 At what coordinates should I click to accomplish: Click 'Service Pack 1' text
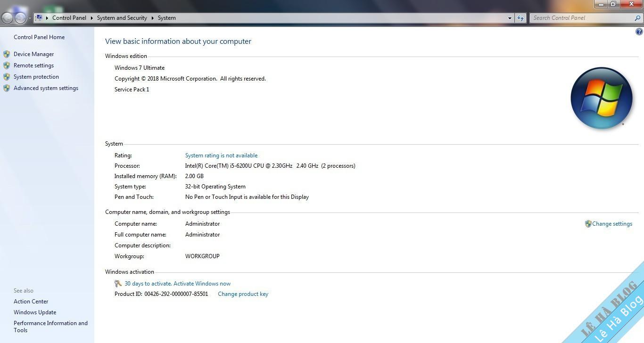tap(132, 90)
